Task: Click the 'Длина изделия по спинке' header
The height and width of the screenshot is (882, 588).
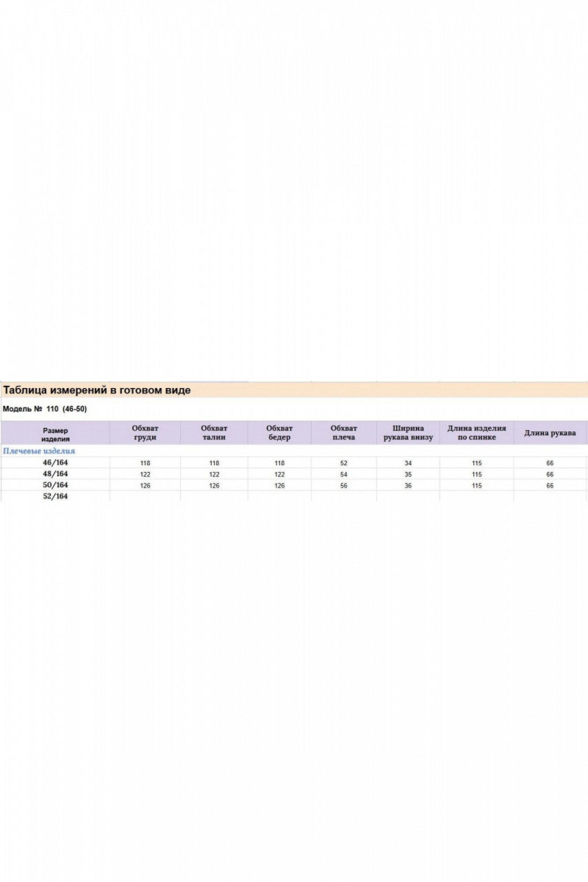Action: tap(477, 433)
